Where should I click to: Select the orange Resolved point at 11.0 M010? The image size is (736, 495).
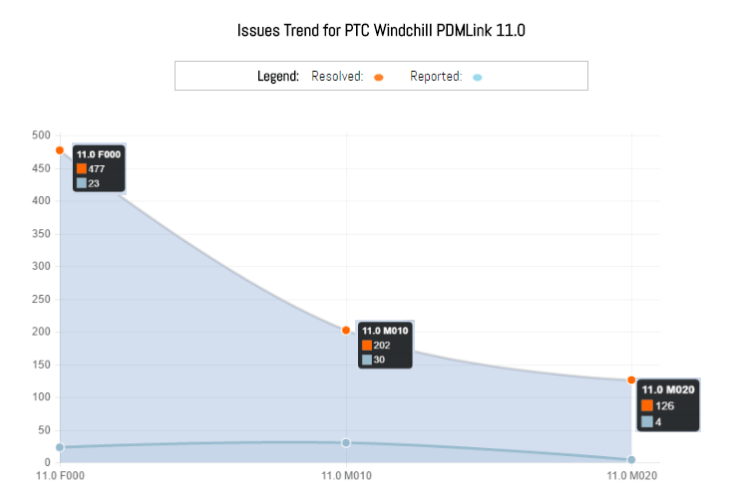pos(346,330)
